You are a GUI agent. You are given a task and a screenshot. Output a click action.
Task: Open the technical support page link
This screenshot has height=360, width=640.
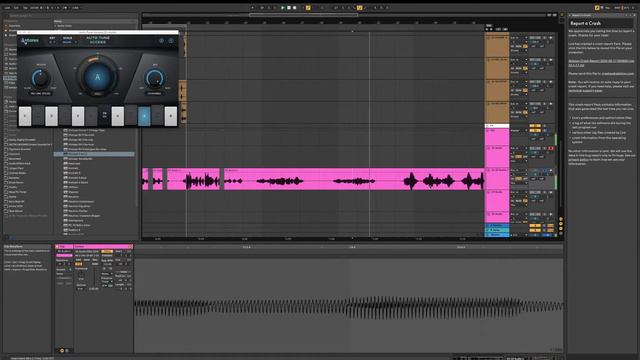point(585,91)
